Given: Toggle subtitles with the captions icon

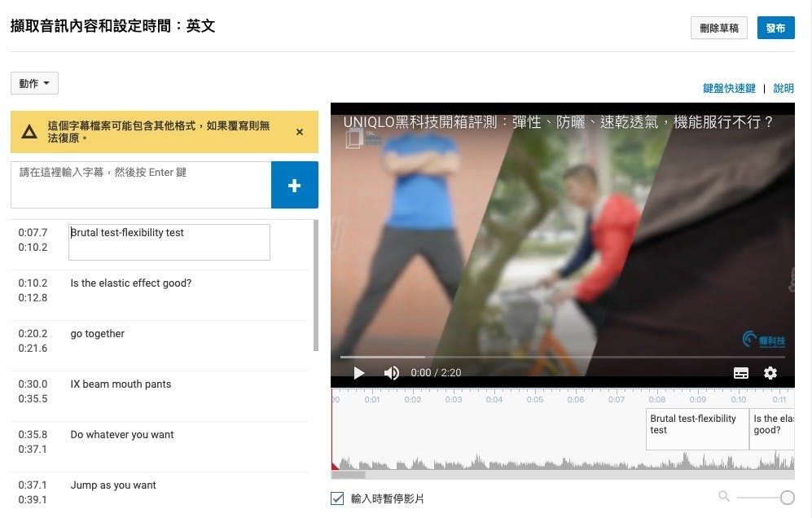Looking at the screenshot, I should [x=741, y=373].
